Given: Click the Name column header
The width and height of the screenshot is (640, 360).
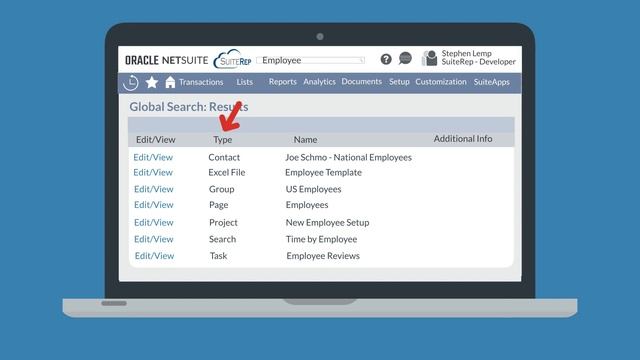Looking at the screenshot, I should tap(305, 140).
